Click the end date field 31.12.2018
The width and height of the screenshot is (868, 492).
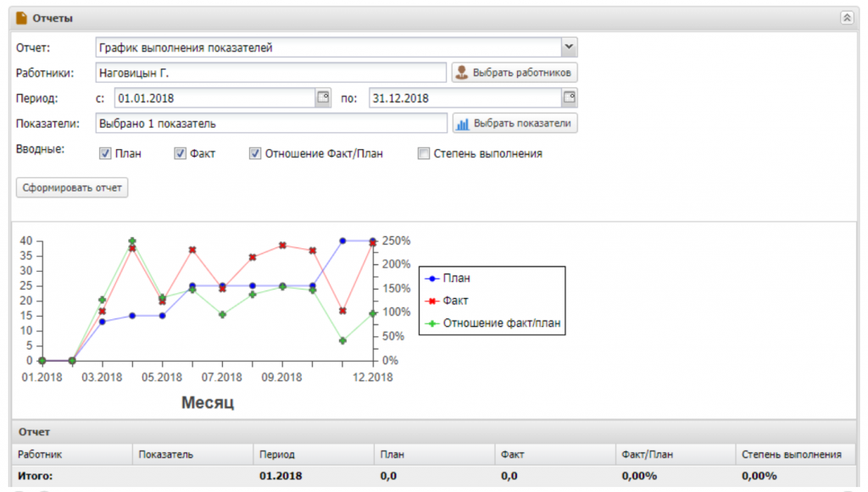pyautogui.click(x=465, y=98)
